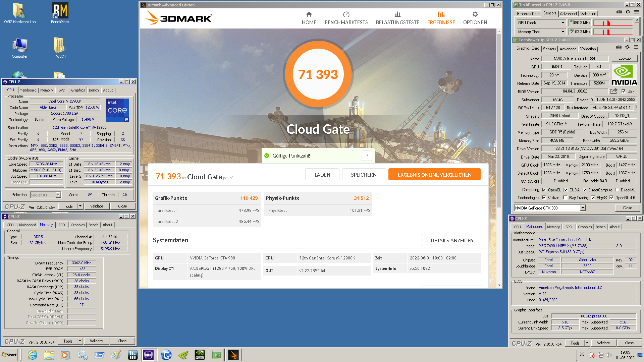The width and height of the screenshot is (644, 362).
Task: Click the LADEN button in 3DMark
Action: click(322, 175)
